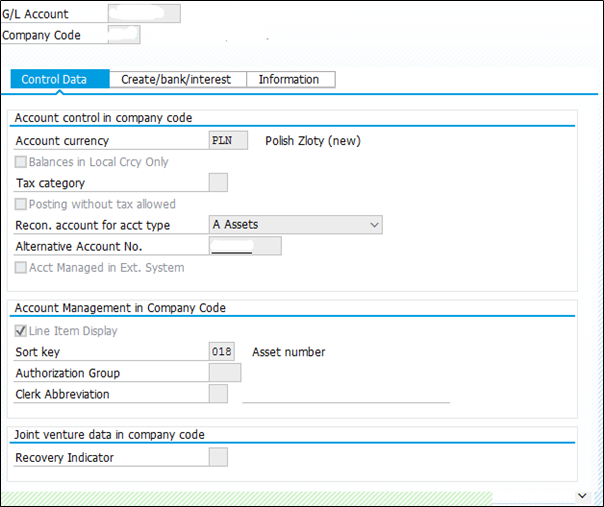Enable Posting without tax allowed checkbox

click(x=20, y=204)
